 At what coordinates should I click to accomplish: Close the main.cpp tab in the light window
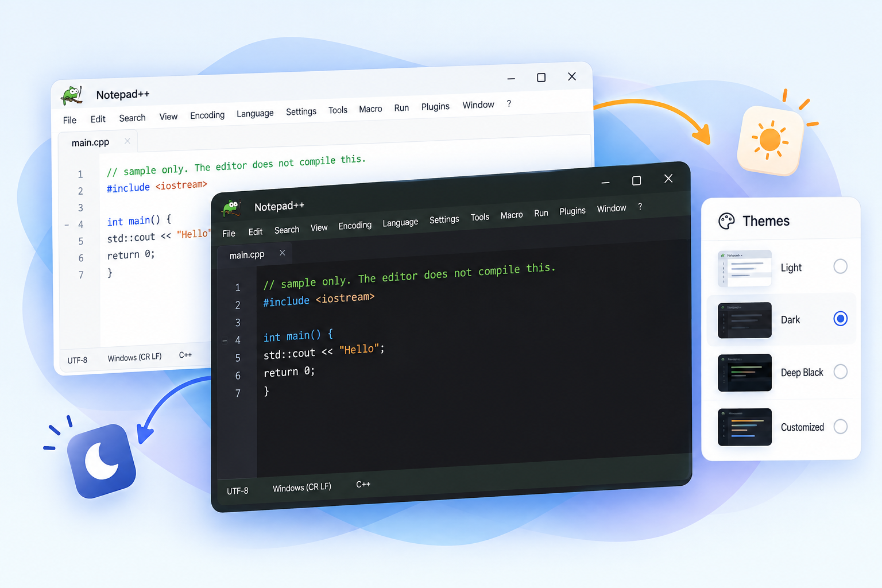point(127,141)
